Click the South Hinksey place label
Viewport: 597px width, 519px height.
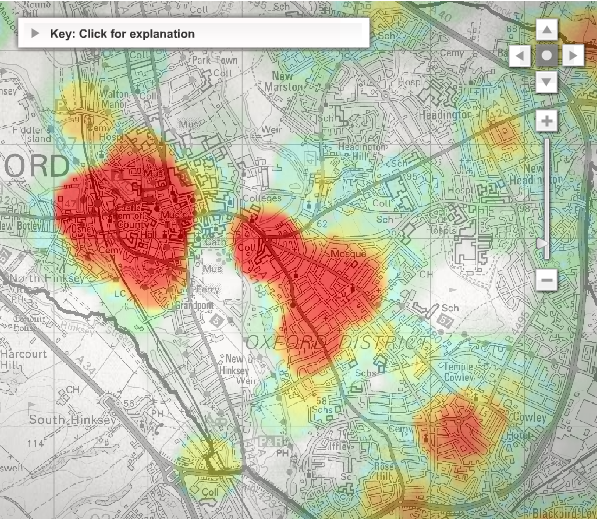[x=72, y=420]
